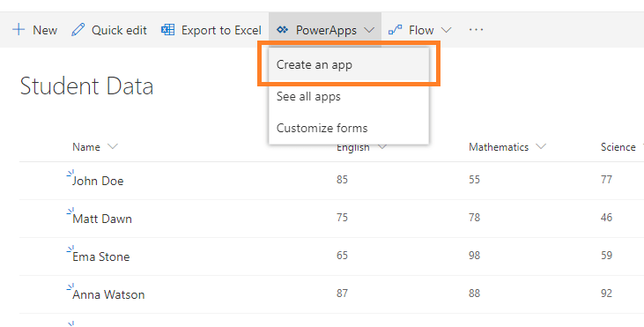The height and width of the screenshot is (327, 644).
Task: Click John Doe's Mathematics score 55
Action: 474,180
